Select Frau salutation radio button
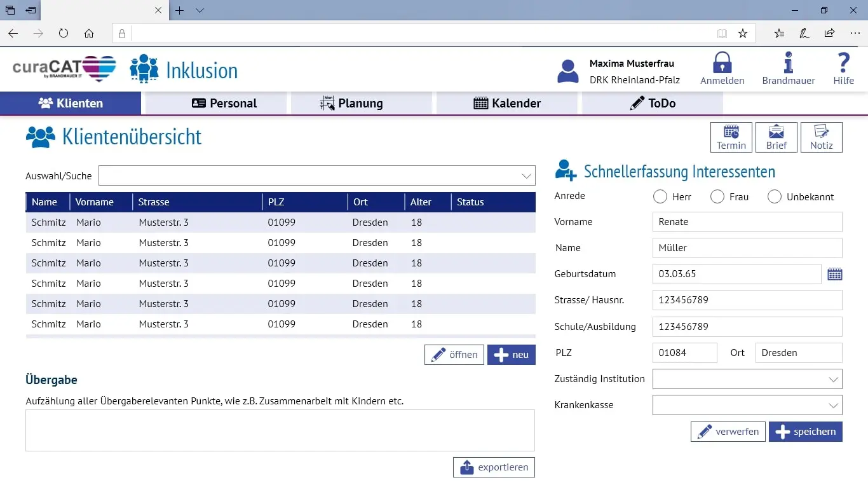 717,197
